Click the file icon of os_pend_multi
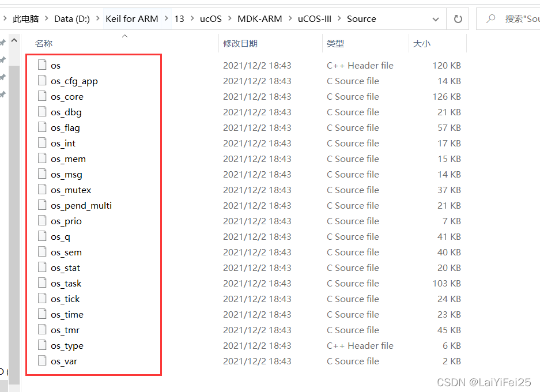 tap(42, 205)
